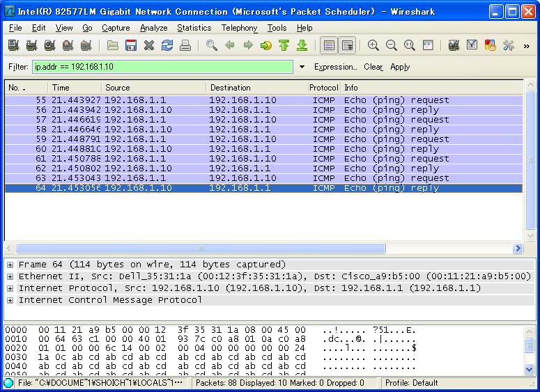The image size is (540, 392).
Task: Toggle packet list colorization
Action: point(329,45)
